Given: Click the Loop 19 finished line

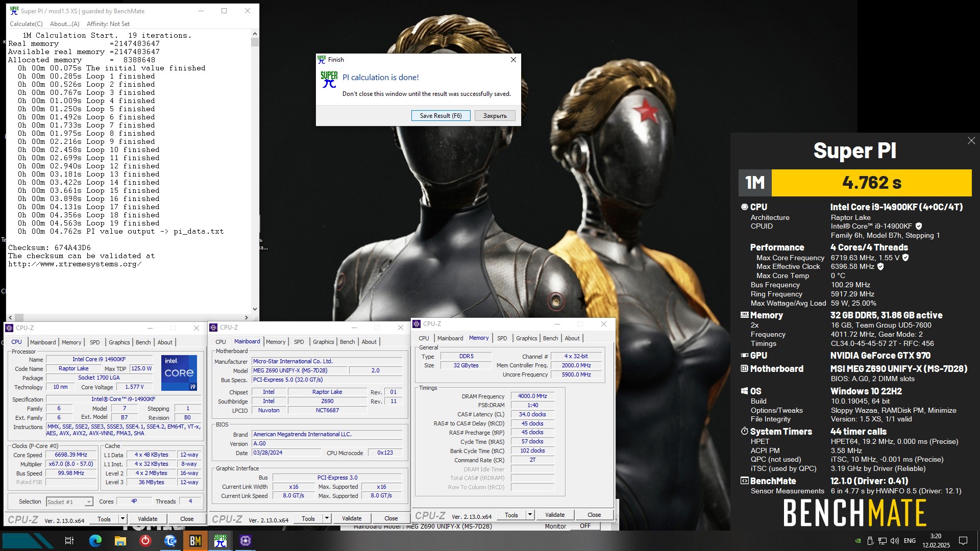Looking at the screenshot, I should coord(89,223).
